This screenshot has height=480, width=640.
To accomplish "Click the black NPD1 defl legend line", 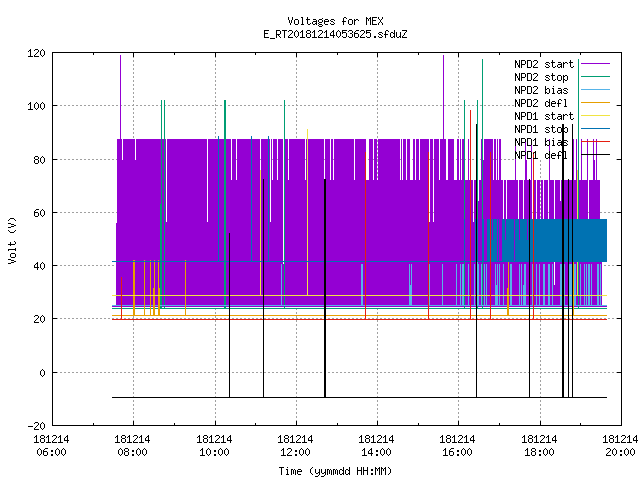I will click(595, 155).
